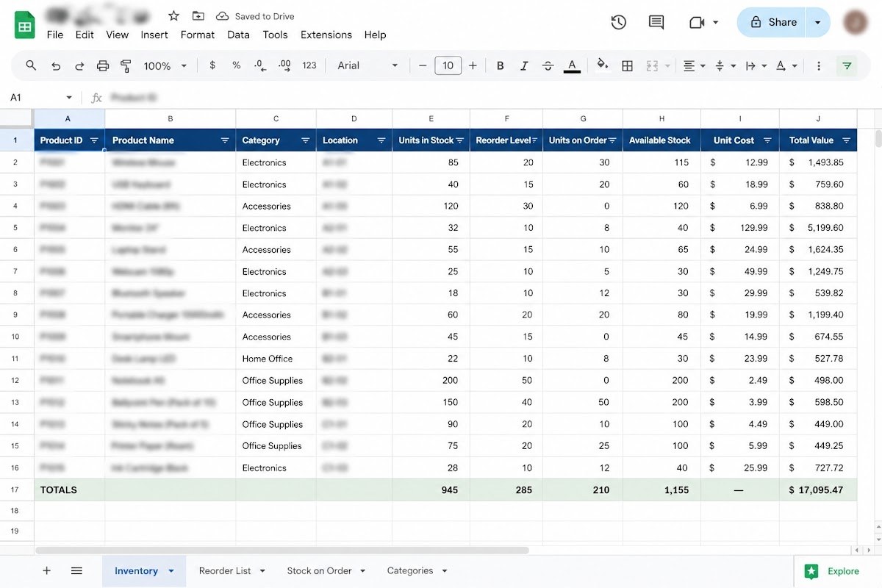Open the Format menu
Viewport: 882px width, 588px height.
(x=198, y=35)
